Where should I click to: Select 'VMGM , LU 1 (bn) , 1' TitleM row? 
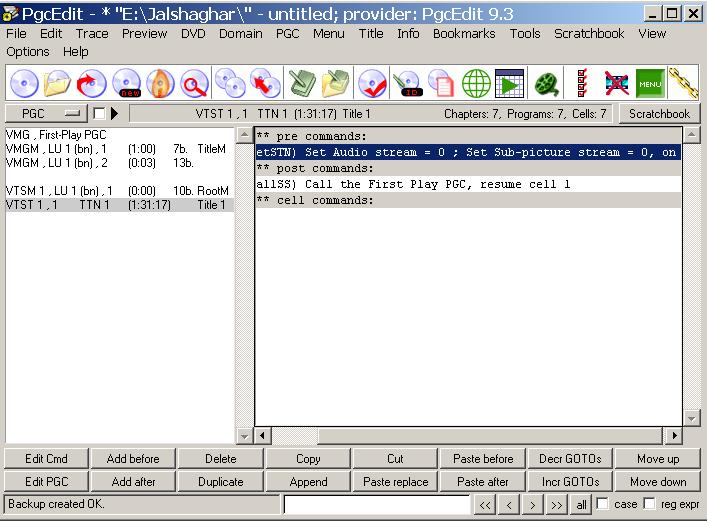pos(119,149)
